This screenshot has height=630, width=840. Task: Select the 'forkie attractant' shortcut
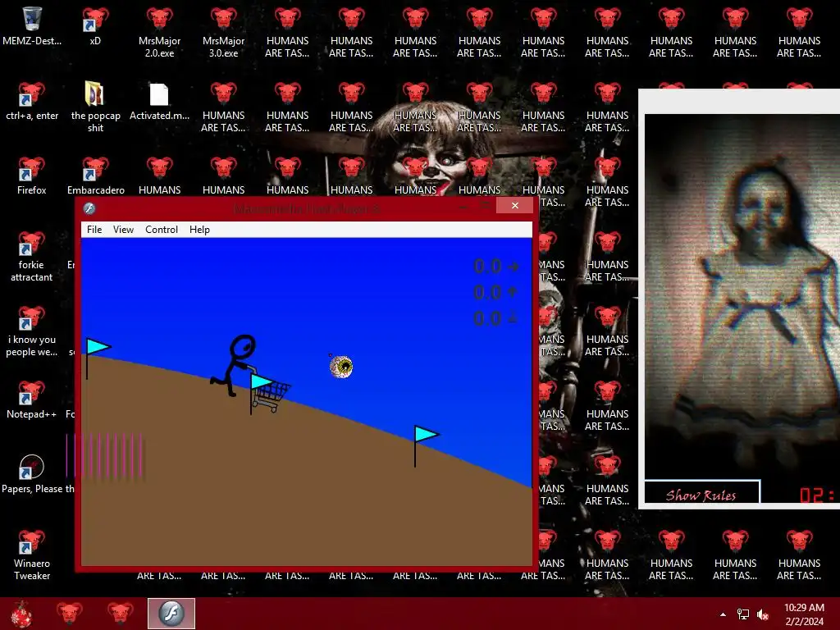point(32,257)
